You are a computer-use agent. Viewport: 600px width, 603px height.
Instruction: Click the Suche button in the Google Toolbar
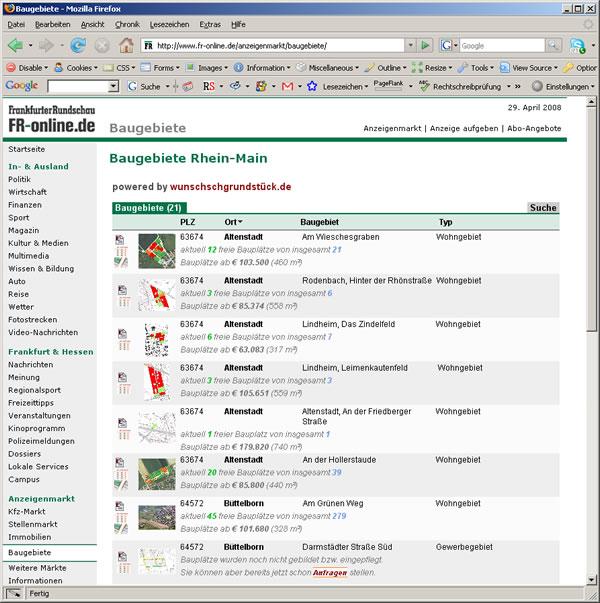[145, 87]
